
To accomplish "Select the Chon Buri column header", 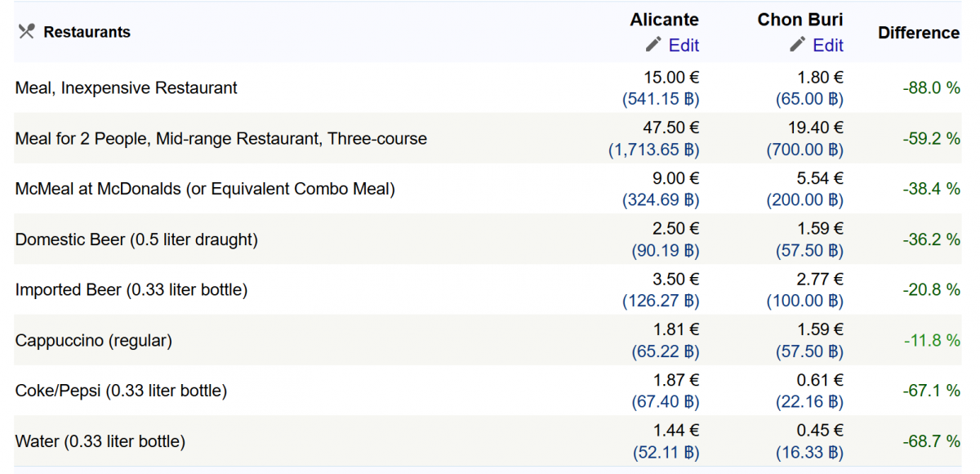I will point(800,20).
